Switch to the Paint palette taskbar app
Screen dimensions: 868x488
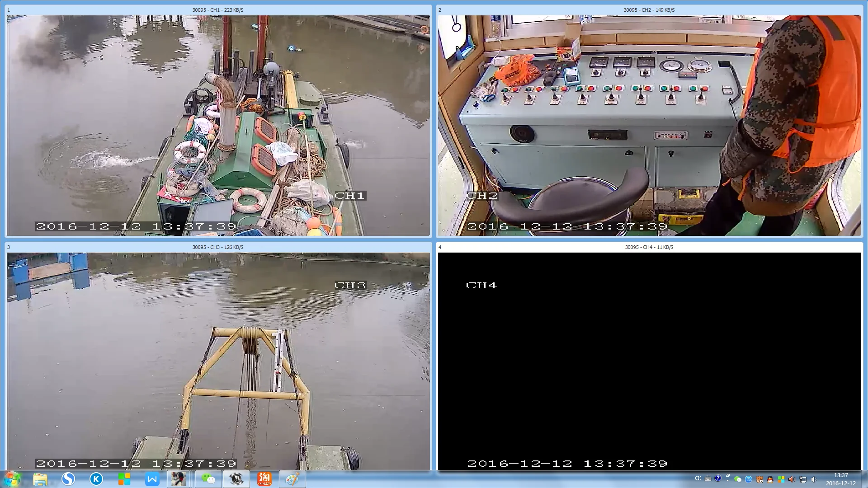[x=292, y=479]
